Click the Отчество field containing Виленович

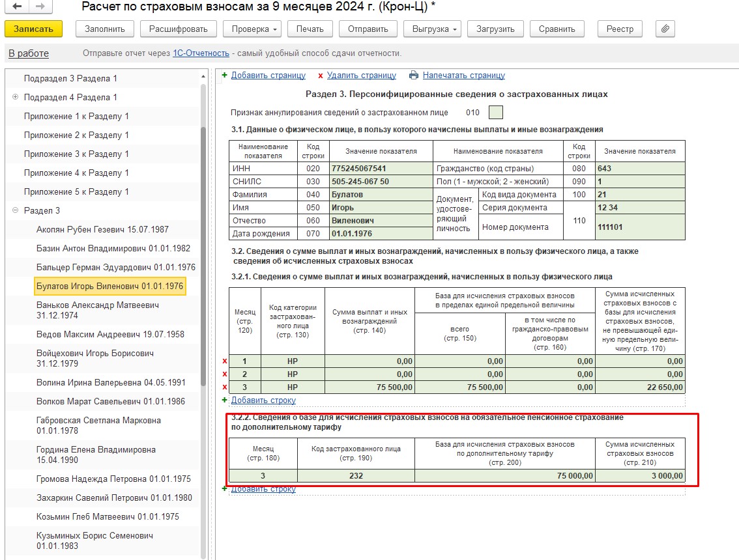[x=381, y=221]
